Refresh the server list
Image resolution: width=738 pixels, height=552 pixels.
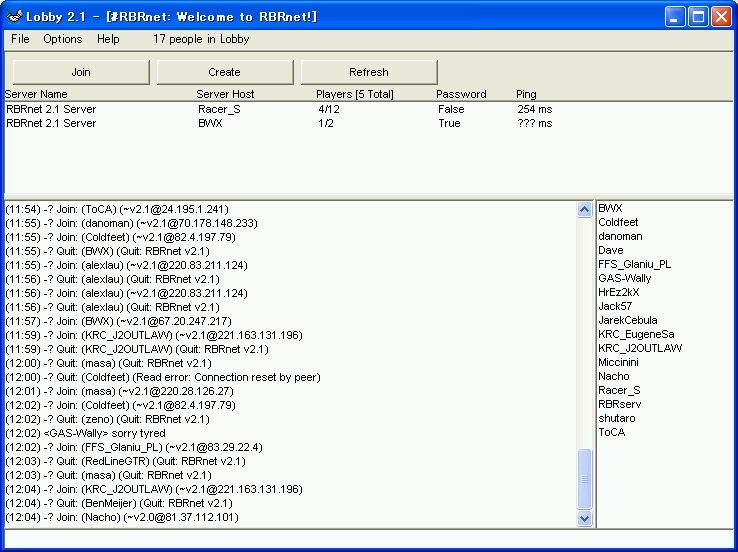(369, 72)
